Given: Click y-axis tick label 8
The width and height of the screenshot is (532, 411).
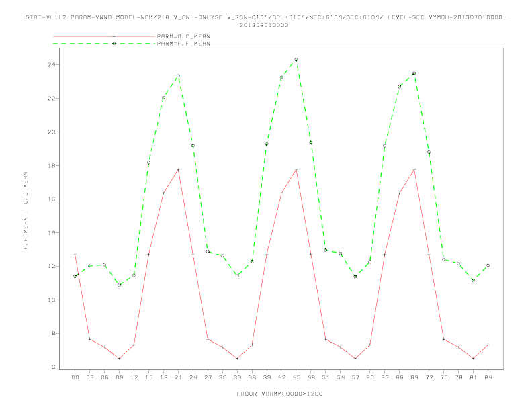Looking at the screenshot, I should pyautogui.click(x=53, y=333).
